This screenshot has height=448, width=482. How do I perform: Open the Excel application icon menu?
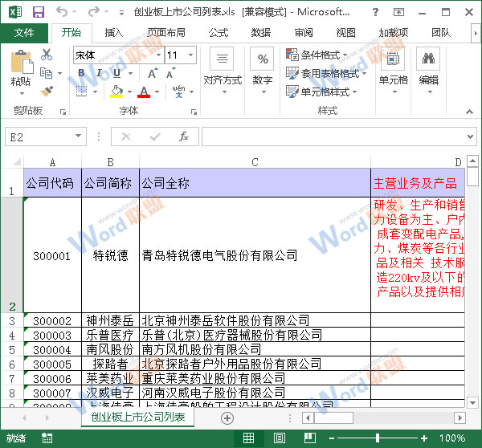(x=15, y=12)
